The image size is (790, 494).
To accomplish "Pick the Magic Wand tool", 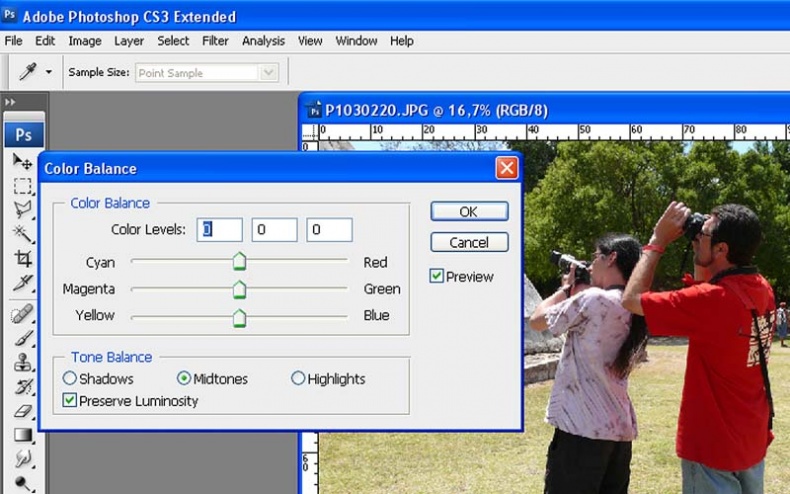I will point(22,234).
